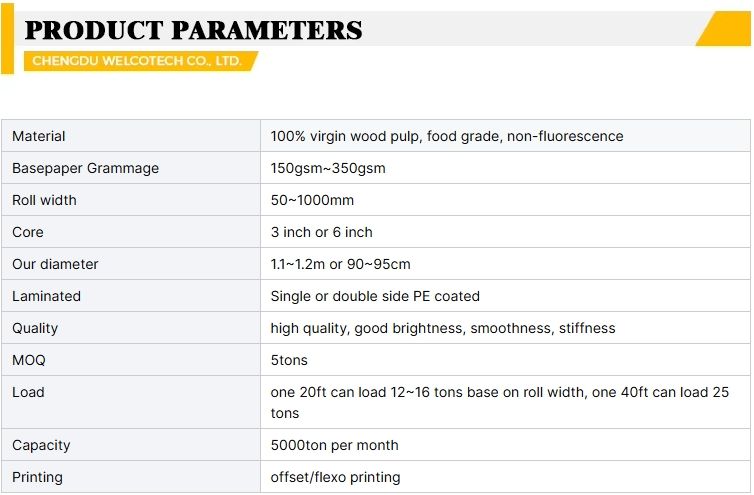The height and width of the screenshot is (495, 754).
Task: Select the Our diameter label
Action: pyautogui.click(x=55, y=264)
